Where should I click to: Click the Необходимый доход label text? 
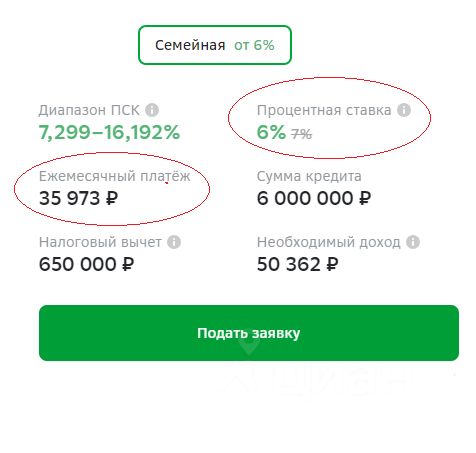(329, 243)
